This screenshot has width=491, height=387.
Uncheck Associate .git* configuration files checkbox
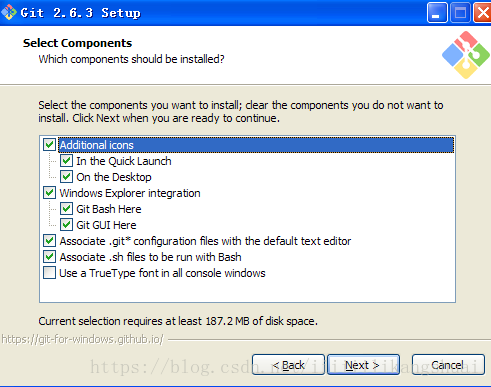coord(49,241)
